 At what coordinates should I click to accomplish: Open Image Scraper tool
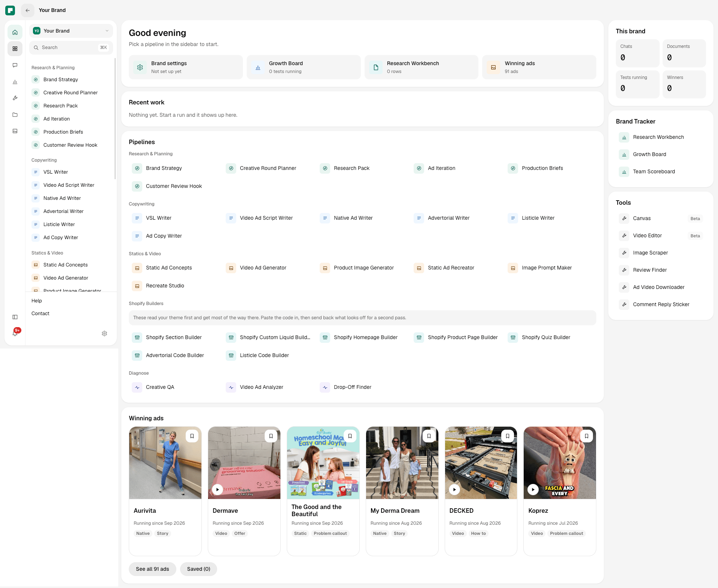coord(661,253)
